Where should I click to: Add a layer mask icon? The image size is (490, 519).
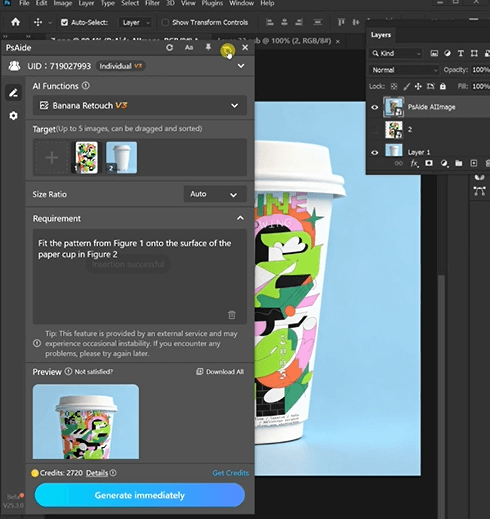[429, 163]
